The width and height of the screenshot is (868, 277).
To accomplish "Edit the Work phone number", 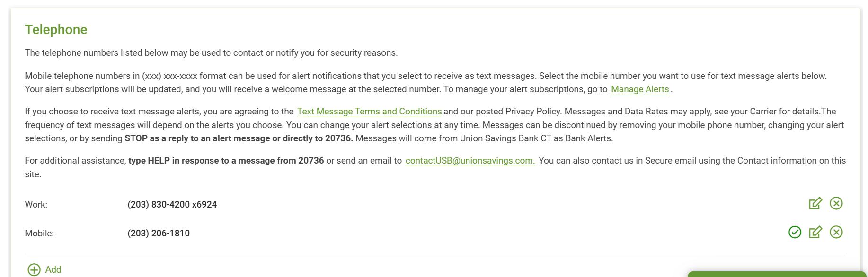I will coord(815,204).
